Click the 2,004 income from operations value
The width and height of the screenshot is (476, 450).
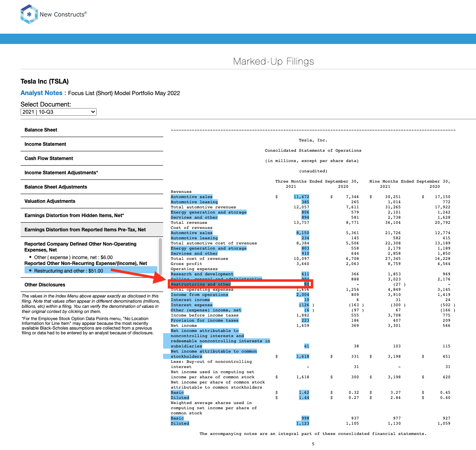point(303,295)
